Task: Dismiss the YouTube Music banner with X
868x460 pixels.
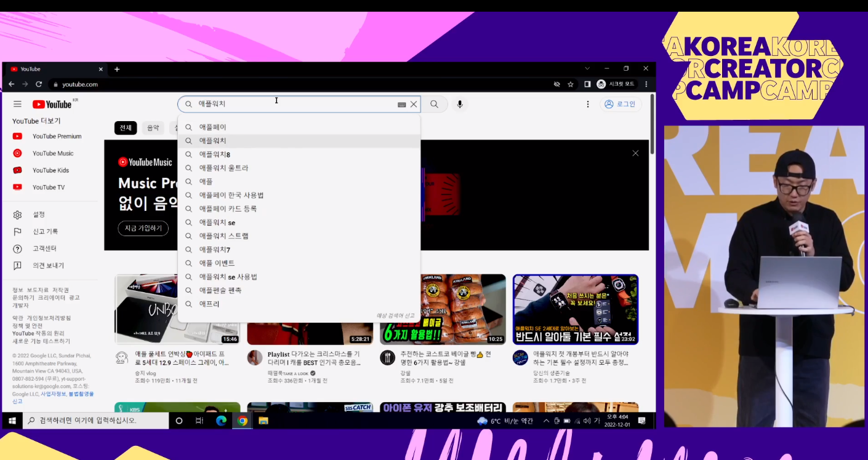Action: [635, 153]
